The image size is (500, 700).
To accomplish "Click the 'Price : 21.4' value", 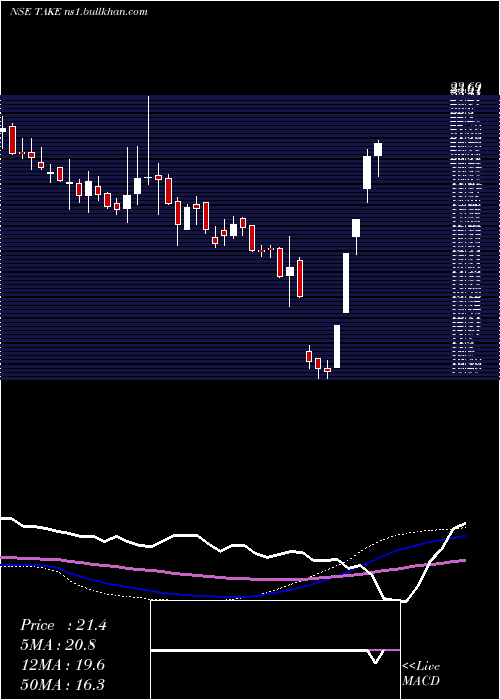I will pyautogui.click(x=63, y=625).
